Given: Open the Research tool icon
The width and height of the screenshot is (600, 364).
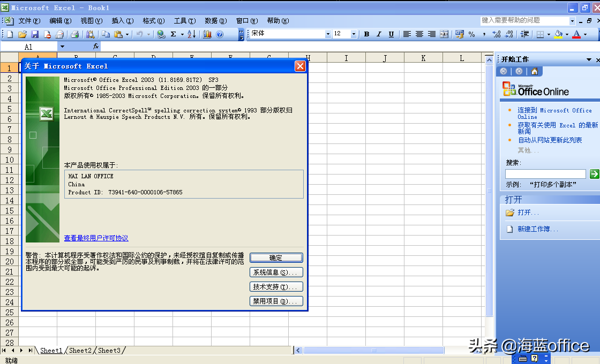Looking at the screenshot, I should click(91, 34).
